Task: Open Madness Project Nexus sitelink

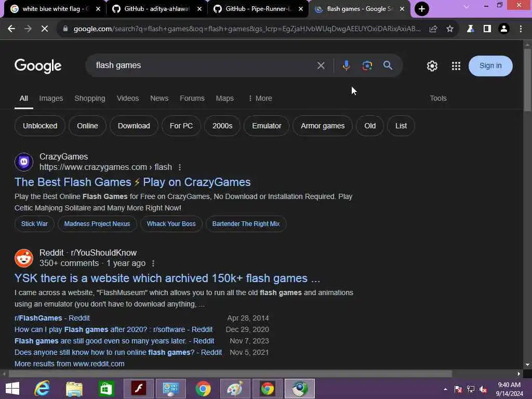Action: point(97,224)
